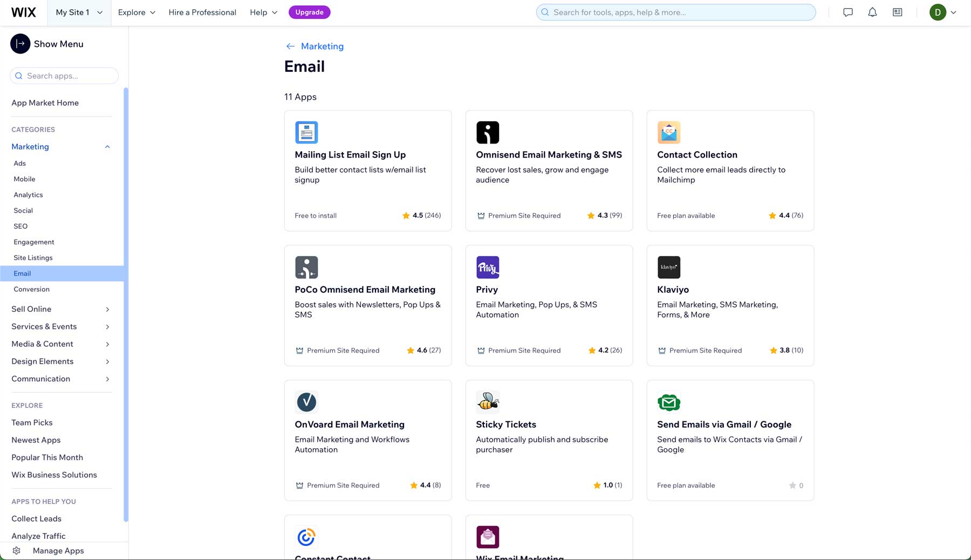
Task: Open the chat messages icon
Action: [848, 12]
